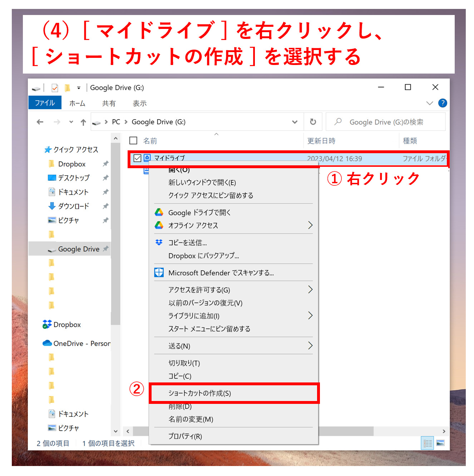Click horizontal scrollbar right arrow

coord(444,431)
